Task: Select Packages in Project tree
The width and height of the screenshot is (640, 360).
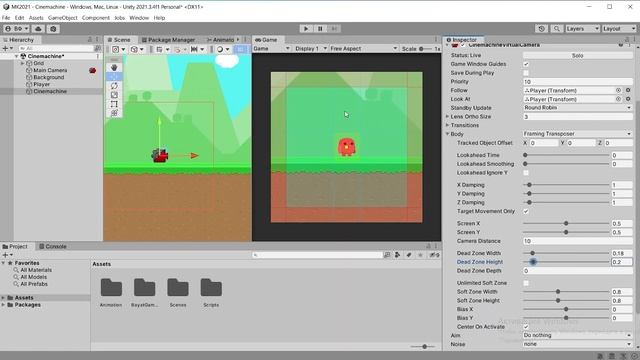Action: click(27, 304)
